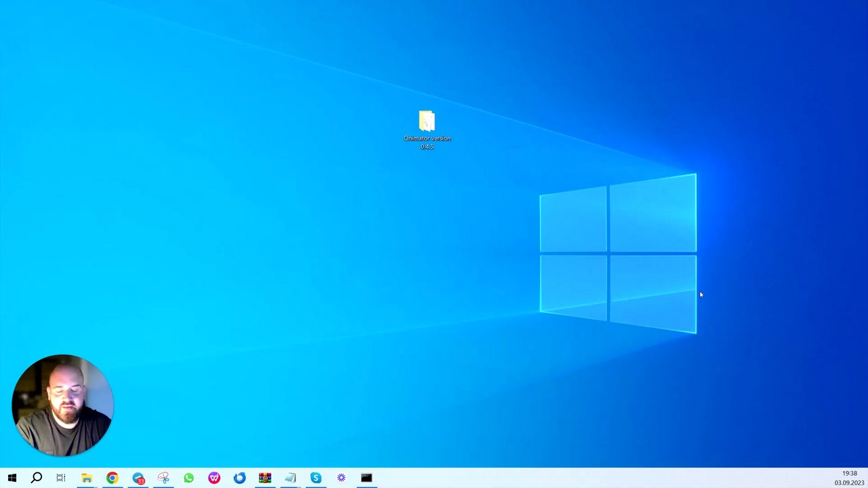The height and width of the screenshot is (488, 868).
Task: Open the clock showing 19:38
Action: (x=850, y=473)
